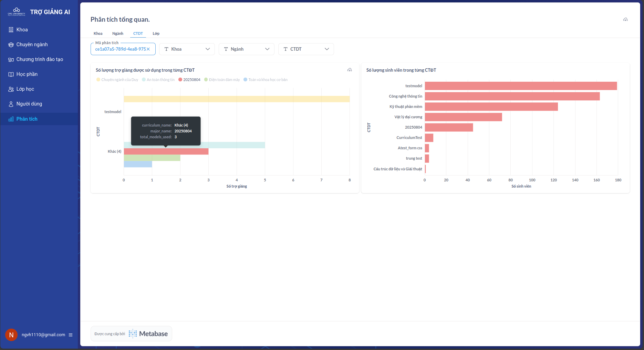Open the Metabase link in footer
This screenshot has width=644, height=350.
coord(148,334)
